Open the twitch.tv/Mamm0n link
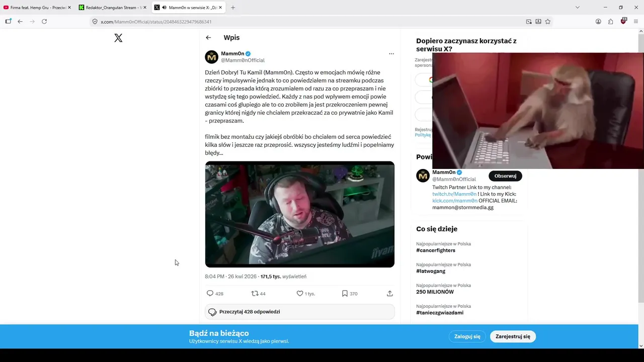 coord(454,194)
